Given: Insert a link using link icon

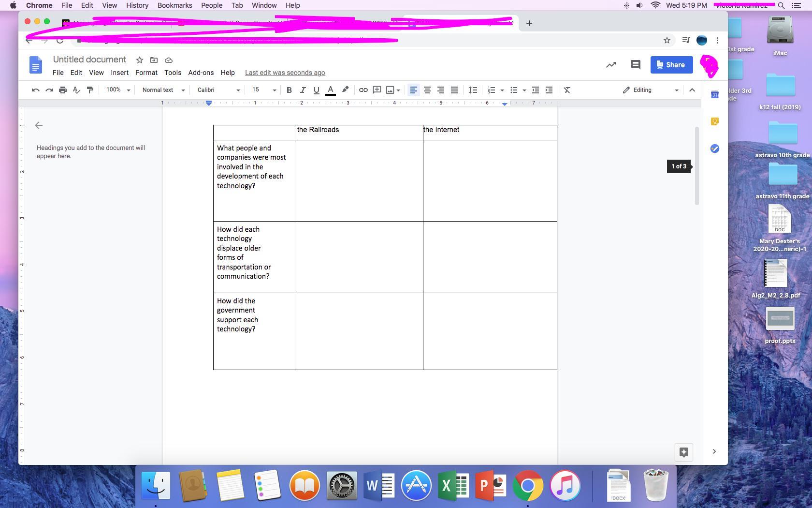Looking at the screenshot, I should coord(363,90).
